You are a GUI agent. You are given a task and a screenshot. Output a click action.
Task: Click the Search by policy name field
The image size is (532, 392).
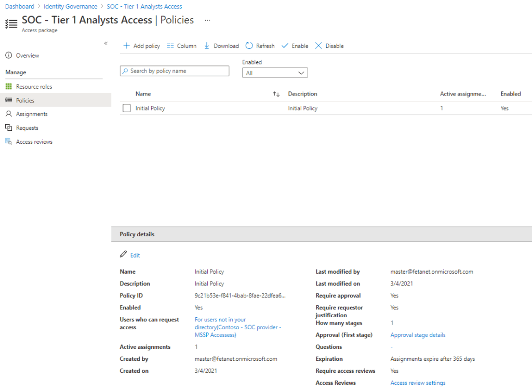coord(175,71)
